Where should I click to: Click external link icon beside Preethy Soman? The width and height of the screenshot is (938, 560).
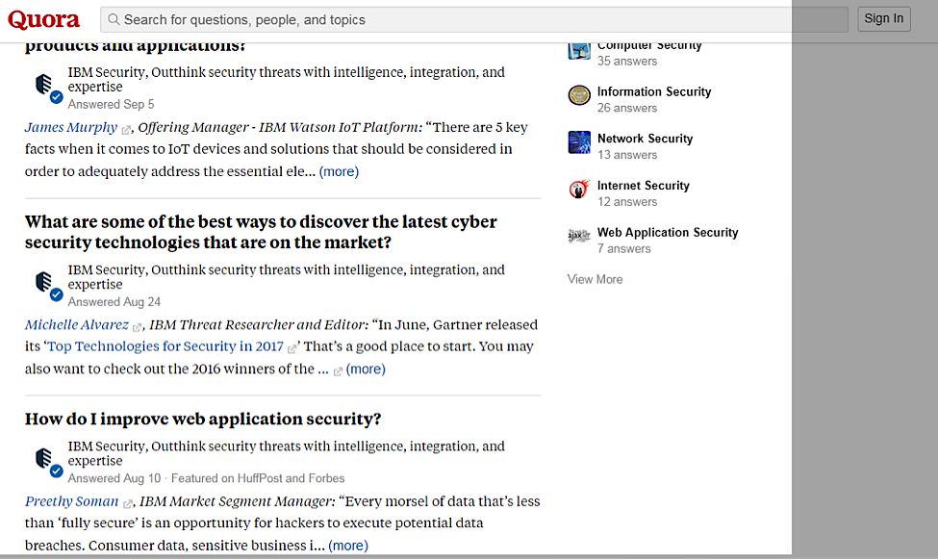coord(127,503)
